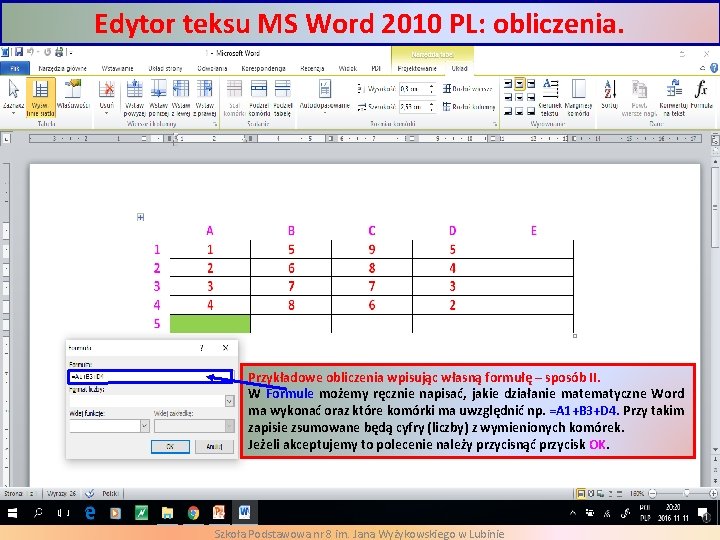
Task: Select align top left cell alignment
Action: (x=508, y=84)
